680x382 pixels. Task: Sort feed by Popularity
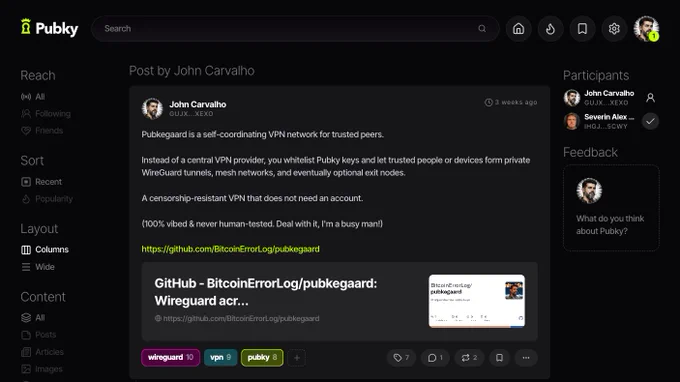(47, 199)
